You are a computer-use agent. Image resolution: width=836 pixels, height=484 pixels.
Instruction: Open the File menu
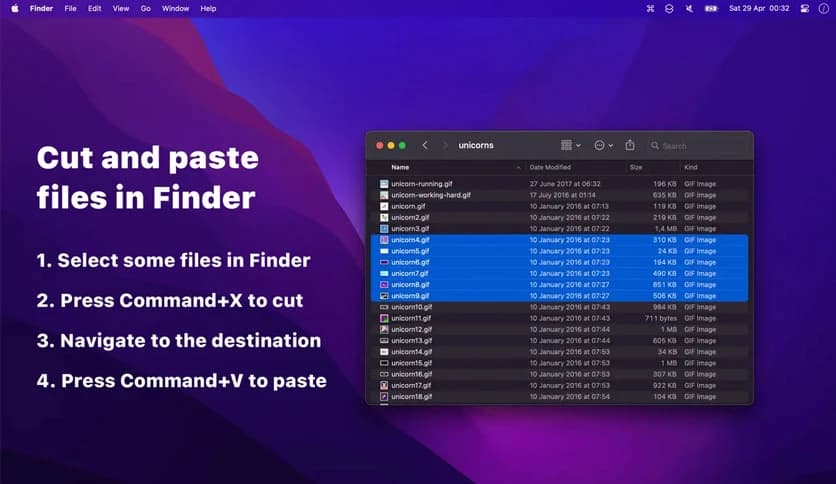pos(70,9)
